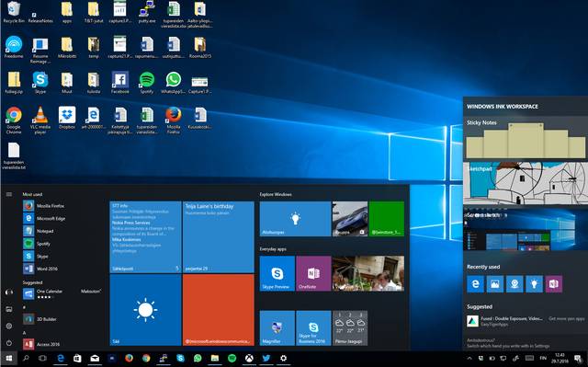Viewport: 588px width, 367px height.
Task: Open Xbox app from the taskbar
Action: coord(249,359)
